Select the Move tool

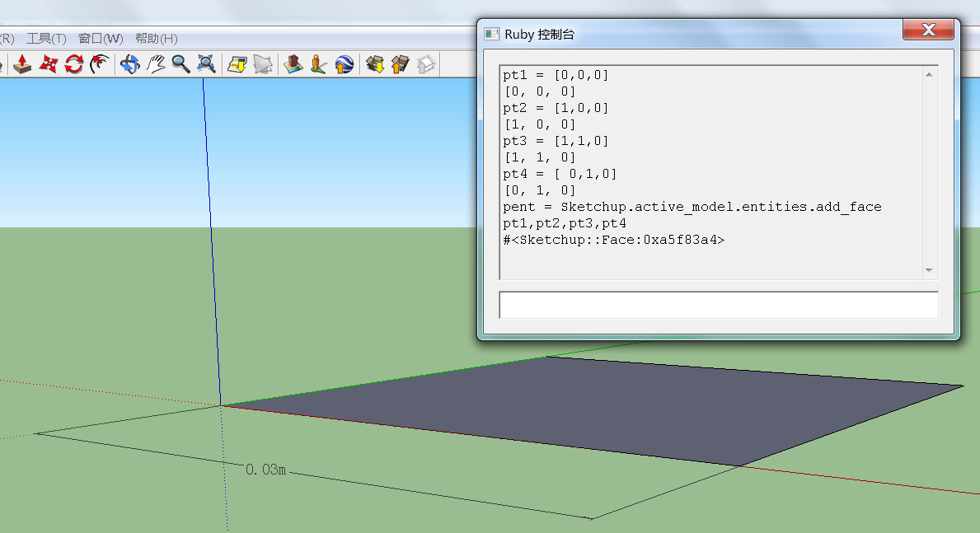[x=47, y=64]
